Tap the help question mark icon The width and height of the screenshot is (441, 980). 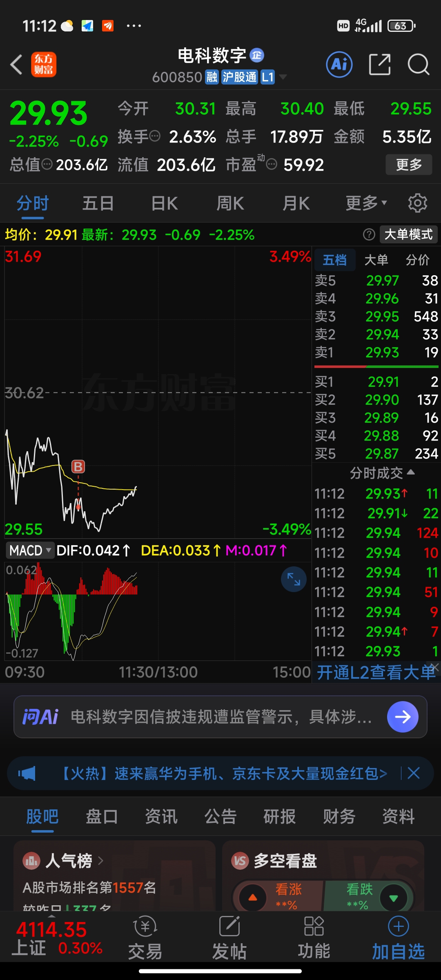369,234
